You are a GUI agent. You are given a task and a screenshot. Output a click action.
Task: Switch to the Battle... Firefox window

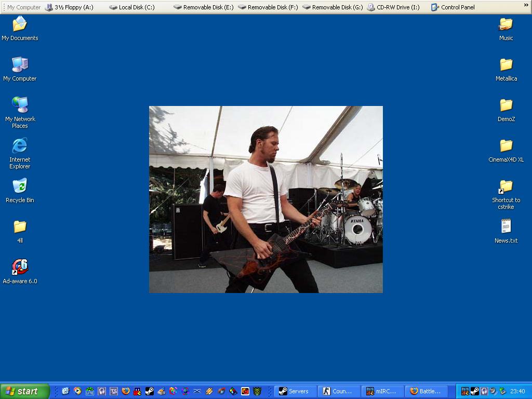pos(427,391)
